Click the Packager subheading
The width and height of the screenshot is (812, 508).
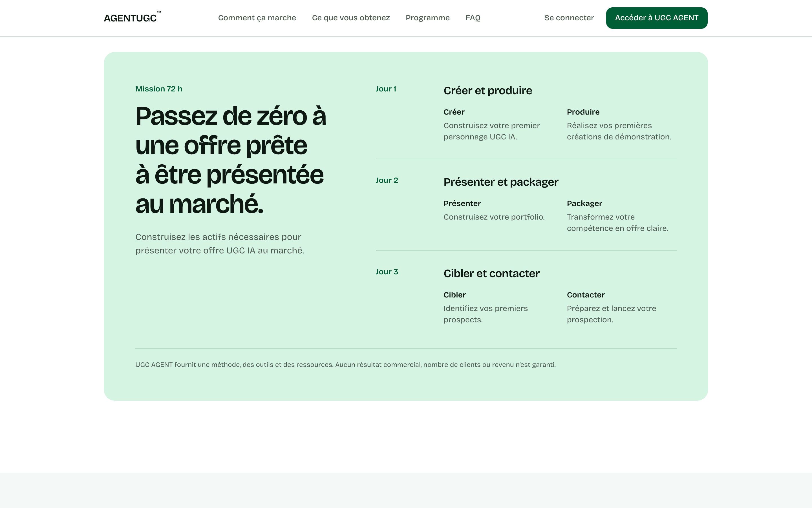584,203
